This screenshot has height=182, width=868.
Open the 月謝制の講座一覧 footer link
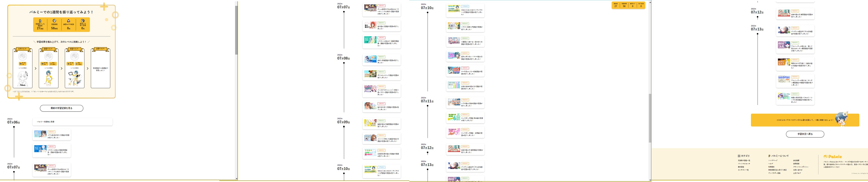point(744,160)
